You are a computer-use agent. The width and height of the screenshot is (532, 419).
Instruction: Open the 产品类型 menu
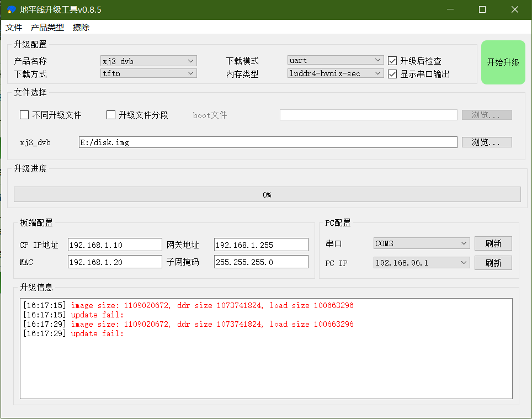pos(47,27)
